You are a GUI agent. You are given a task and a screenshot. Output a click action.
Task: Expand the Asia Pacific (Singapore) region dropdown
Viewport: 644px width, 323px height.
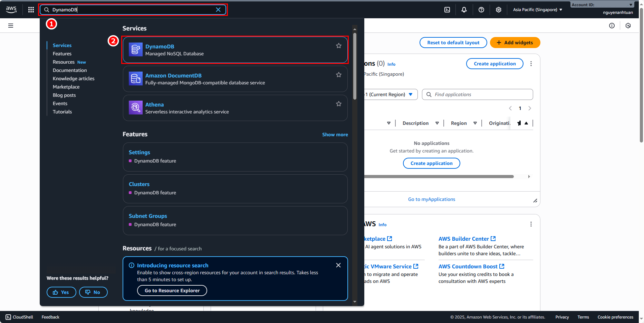537,10
